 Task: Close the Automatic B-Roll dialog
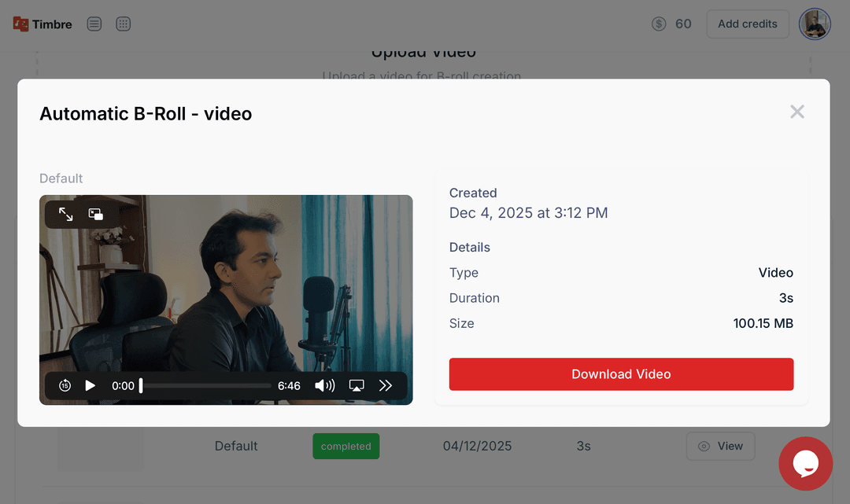[796, 112]
